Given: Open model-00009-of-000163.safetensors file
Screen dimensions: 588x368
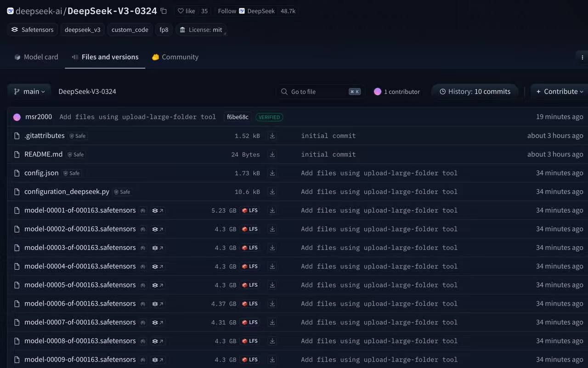Looking at the screenshot, I should pyautogui.click(x=80, y=359).
